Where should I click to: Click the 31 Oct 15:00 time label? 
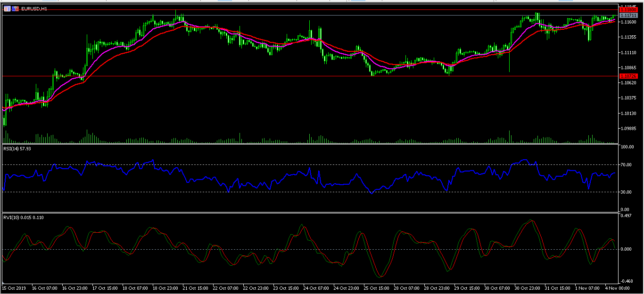coord(557,287)
